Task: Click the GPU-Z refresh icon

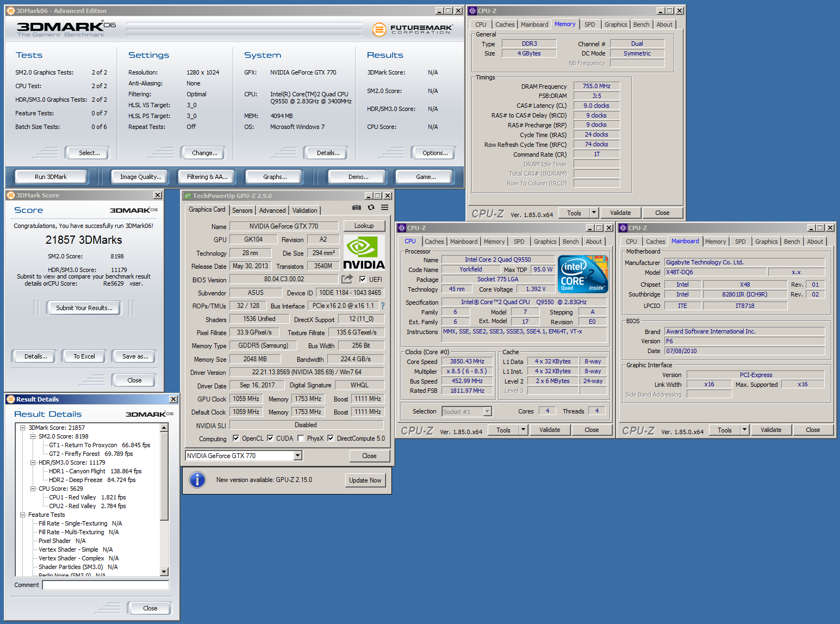Action: click(371, 207)
